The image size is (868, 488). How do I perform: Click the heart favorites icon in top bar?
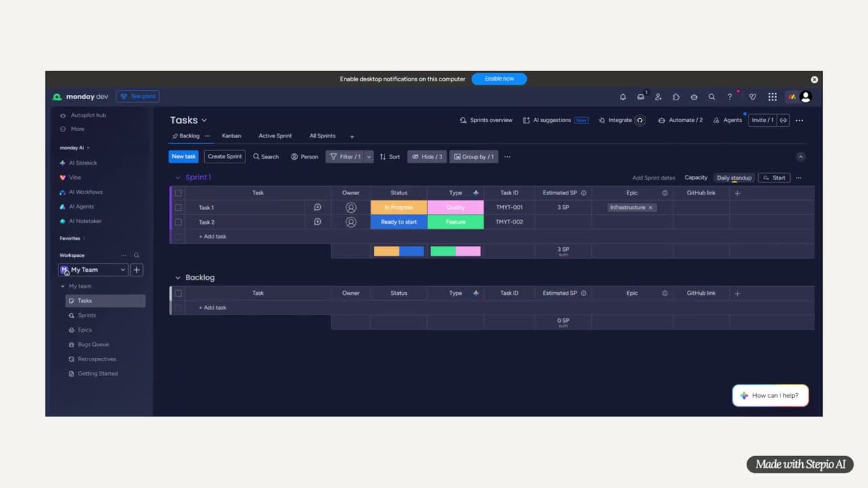(753, 97)
